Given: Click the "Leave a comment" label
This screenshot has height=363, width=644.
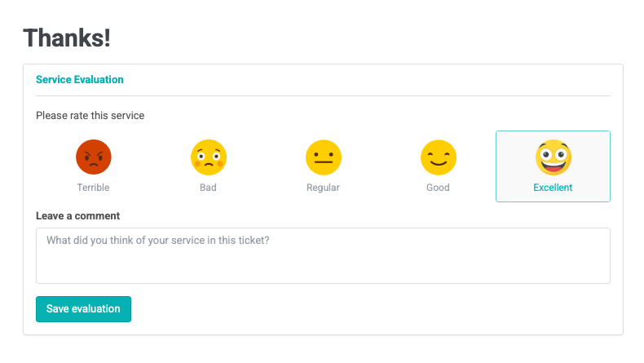Looking at the screenshot, I should tap(77, 216).
